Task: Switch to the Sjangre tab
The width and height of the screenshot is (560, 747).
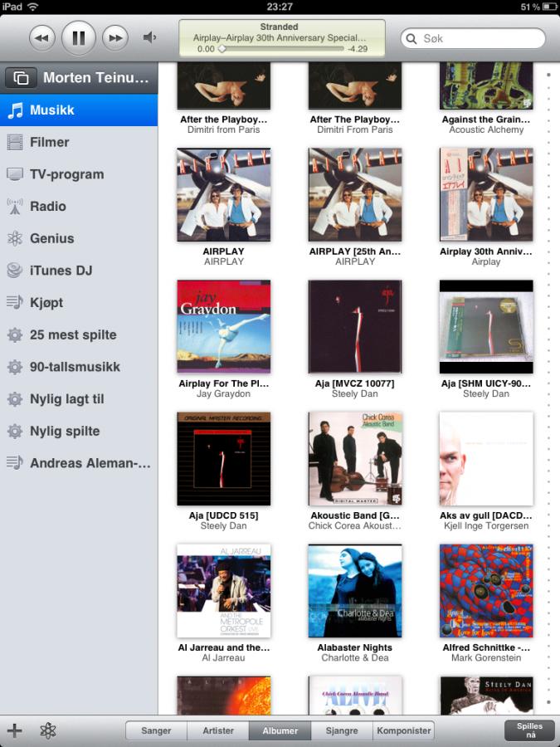Action: (x=342, y=730)
